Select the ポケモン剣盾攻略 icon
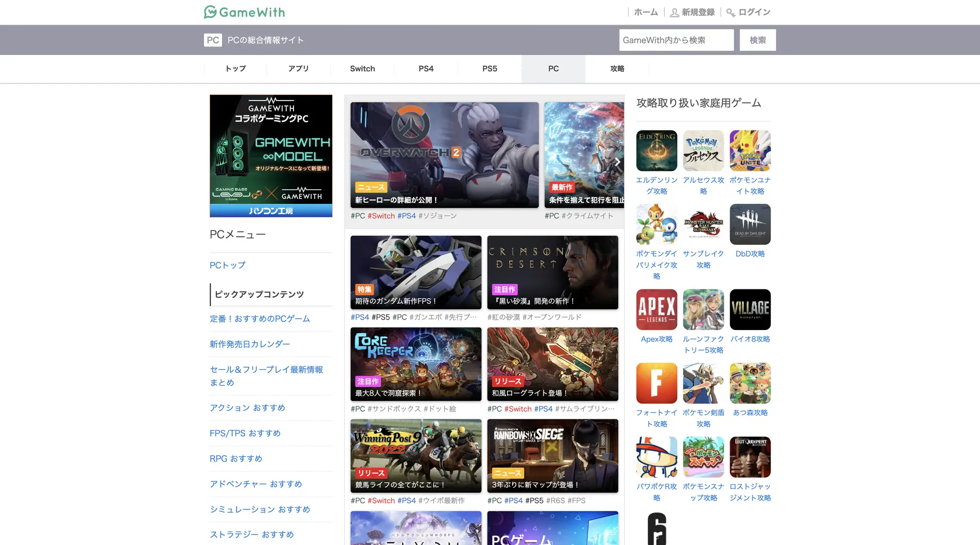 [x=703, y=383]
